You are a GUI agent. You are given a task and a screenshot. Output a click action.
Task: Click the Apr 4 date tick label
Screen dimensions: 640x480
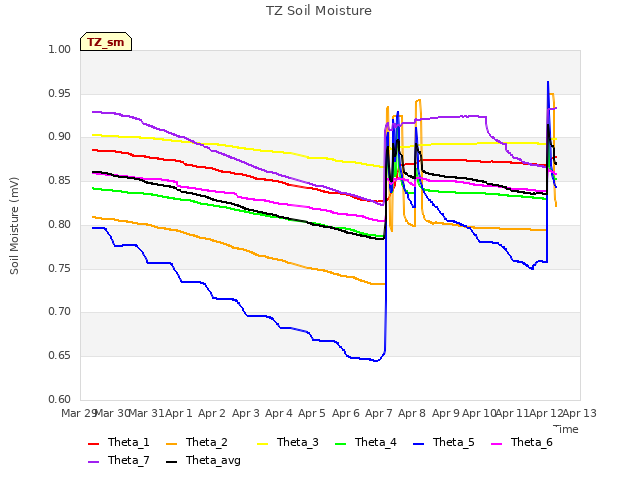pos(279,413)
